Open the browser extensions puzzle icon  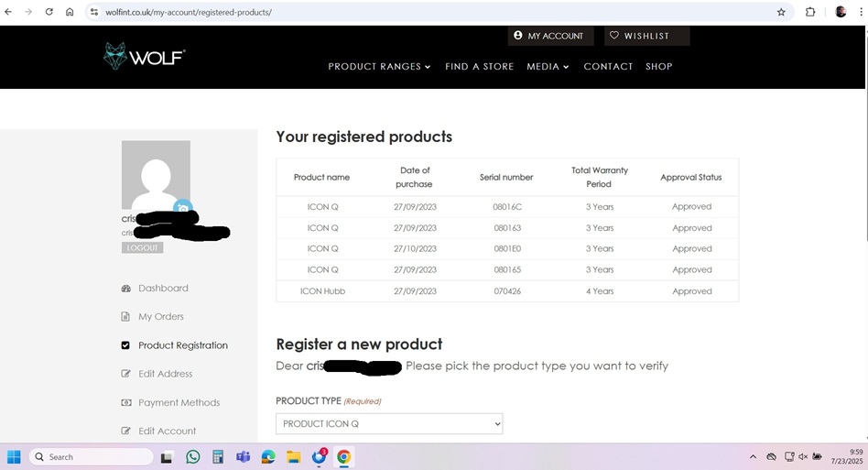(810, 12)
